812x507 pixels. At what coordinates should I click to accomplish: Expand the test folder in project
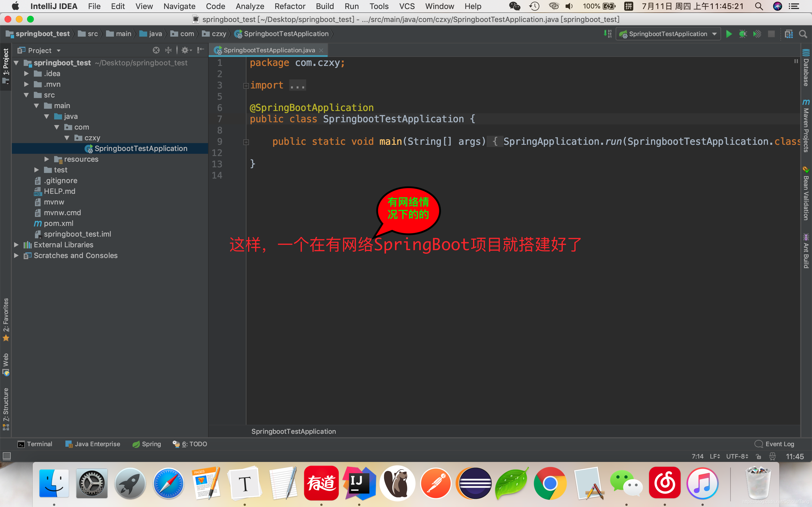36,169
